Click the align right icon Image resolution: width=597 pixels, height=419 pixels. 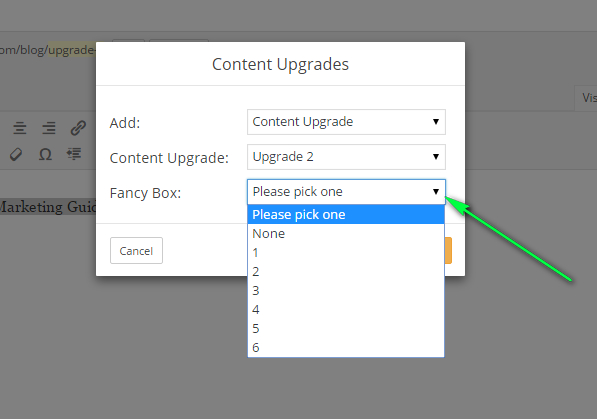[49, 128]
